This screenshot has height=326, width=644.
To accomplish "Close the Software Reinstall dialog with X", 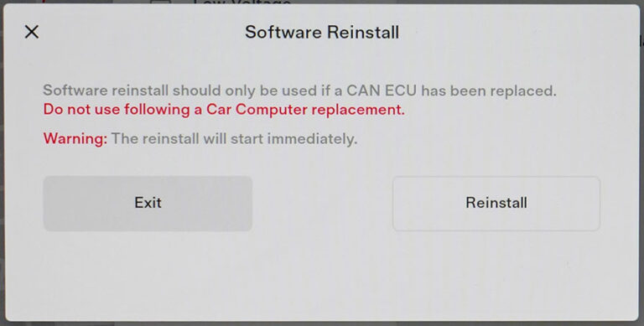I will pos(32,32).
